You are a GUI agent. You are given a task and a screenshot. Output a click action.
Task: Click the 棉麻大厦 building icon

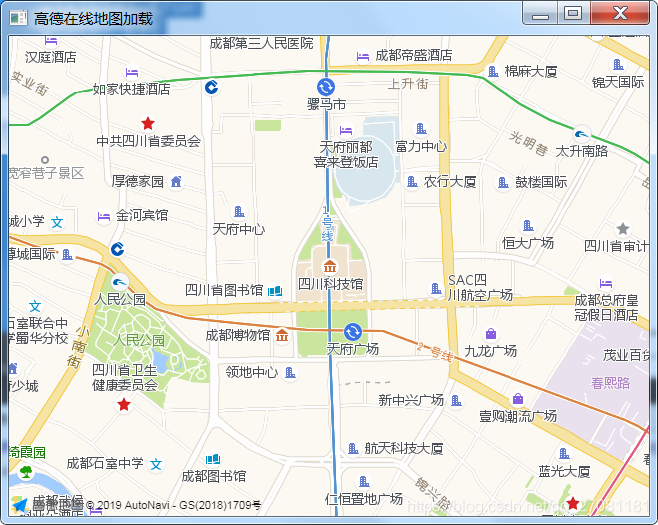click(493, 71)
